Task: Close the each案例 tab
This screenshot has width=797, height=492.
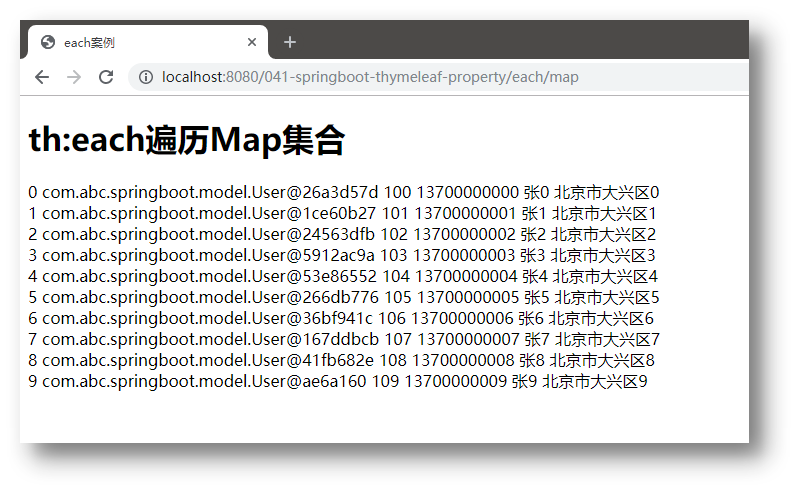Action: [252, 42]
